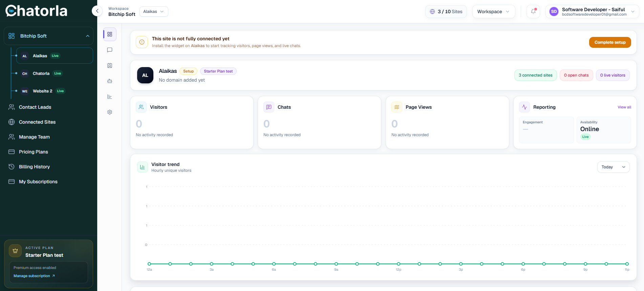This screenshot has height=291, width=644.
Task: Click the Live badge next to Chatorla
Action: pos(58,73)
